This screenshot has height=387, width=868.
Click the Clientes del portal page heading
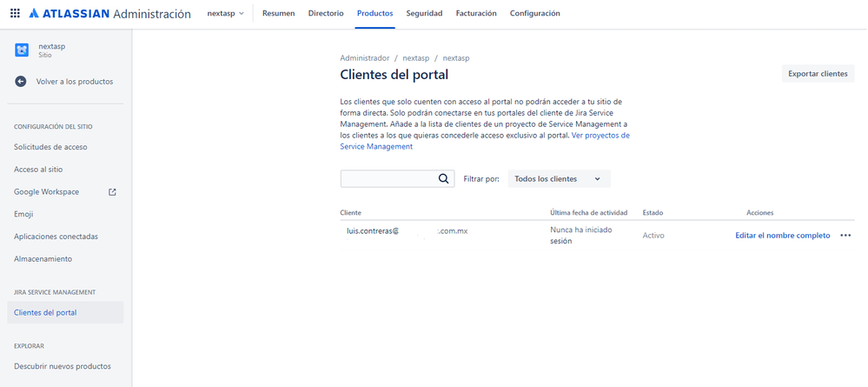[x=394, y=74]
